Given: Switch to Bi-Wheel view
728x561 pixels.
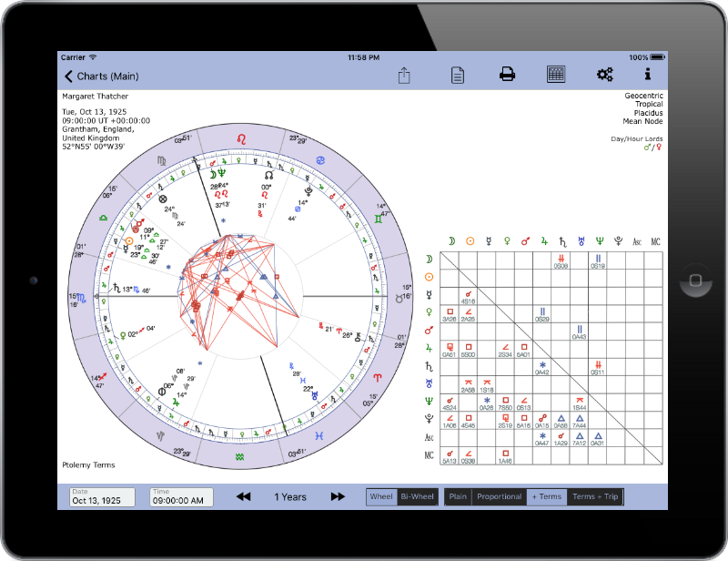Looking at the screenshot, I should point(418,497).
